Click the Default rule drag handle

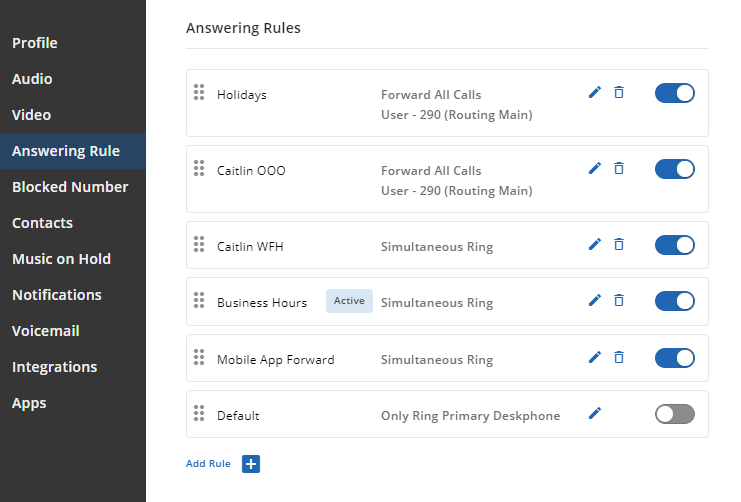[199, 413]
